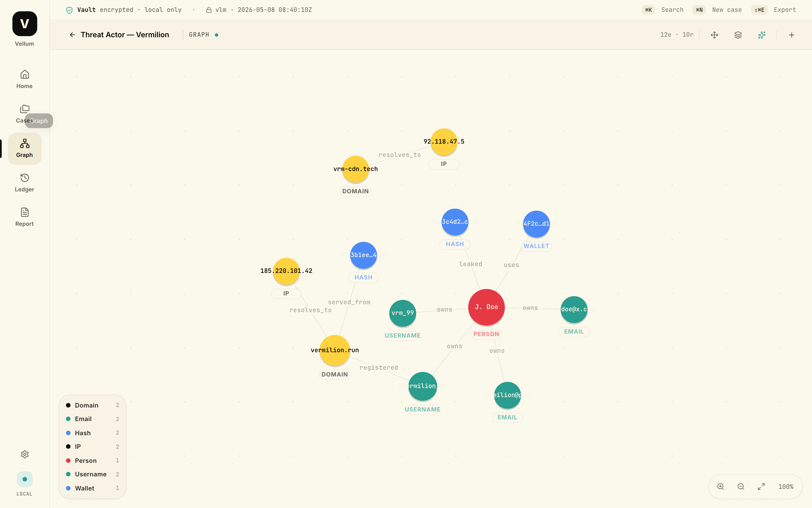Click Export in the top bar
The width and height of the screenshot is (812, 508).
[x=785, y=10]
